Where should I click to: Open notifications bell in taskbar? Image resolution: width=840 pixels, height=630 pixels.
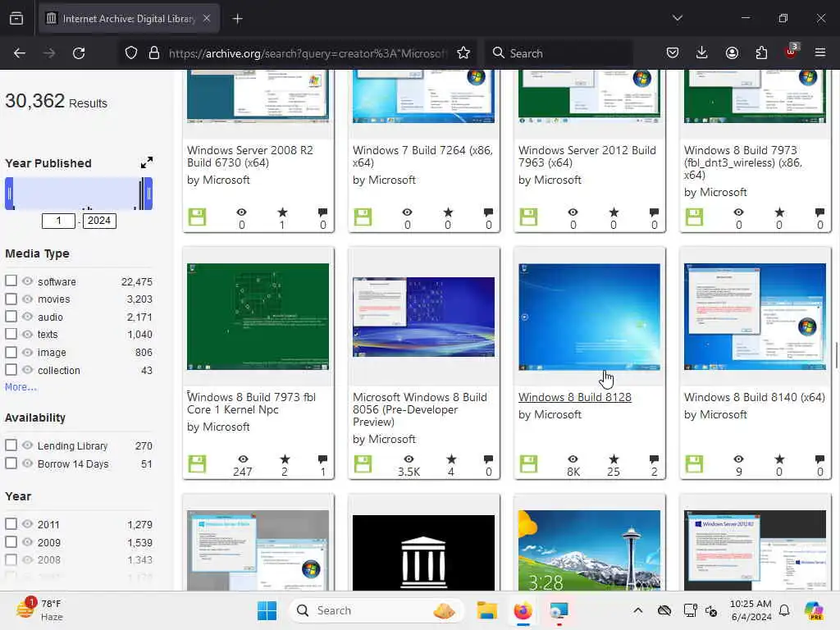point(784,610)
